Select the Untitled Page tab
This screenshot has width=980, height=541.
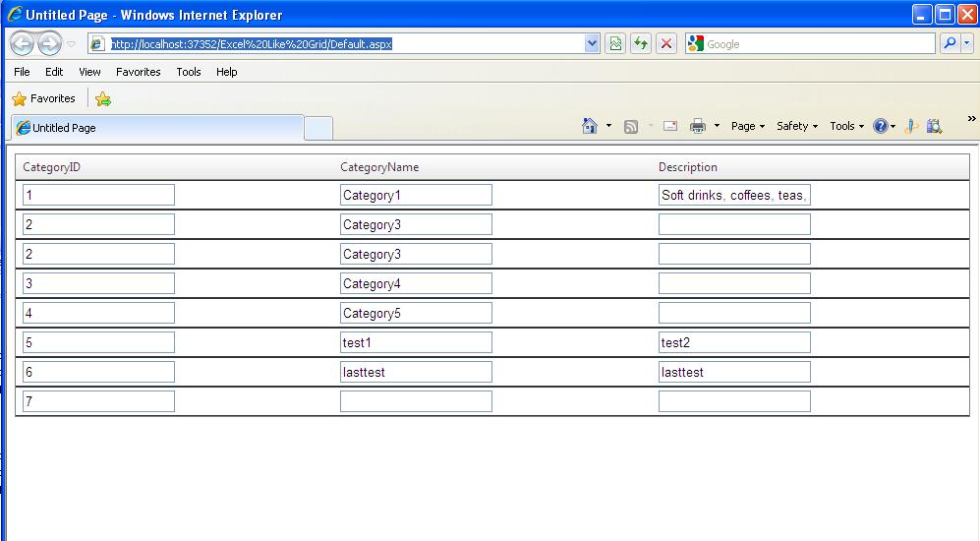pos(157,128)
